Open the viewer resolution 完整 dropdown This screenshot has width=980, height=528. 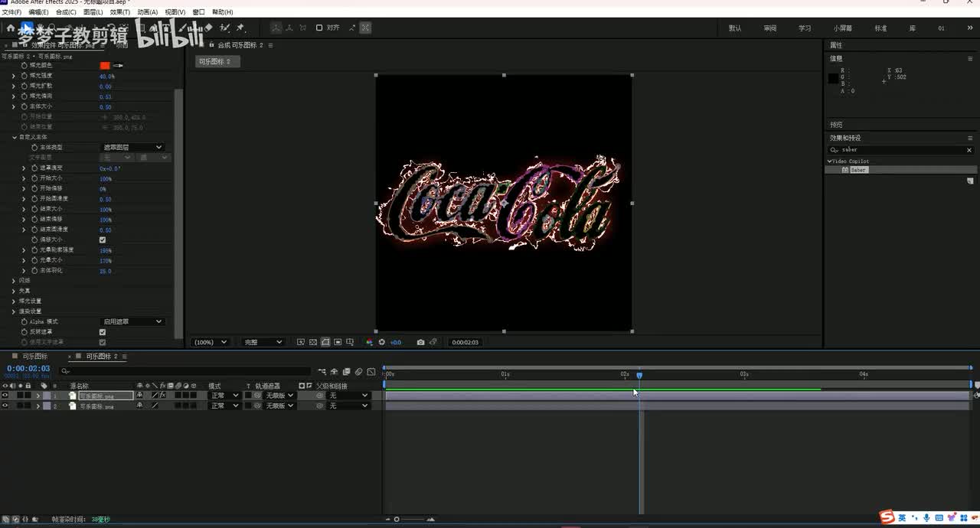[262, 342]
